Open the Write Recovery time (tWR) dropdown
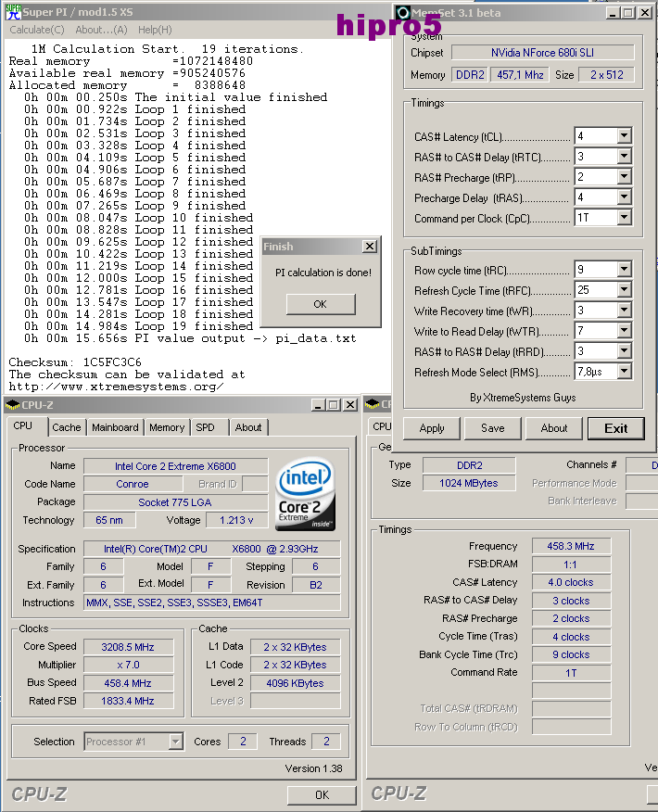The height and width of the screenshot is (812, 658). [625, 310]
